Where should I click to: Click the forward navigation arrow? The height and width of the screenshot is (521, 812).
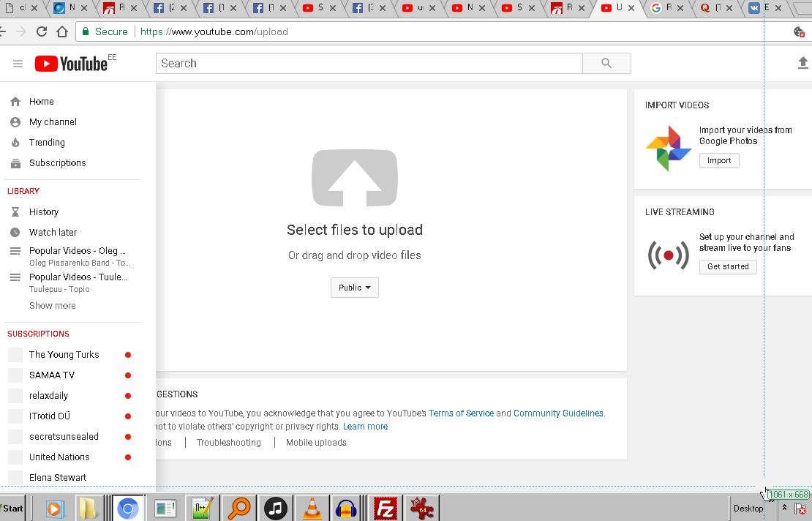pyautogui.click(x=21, y=31)
